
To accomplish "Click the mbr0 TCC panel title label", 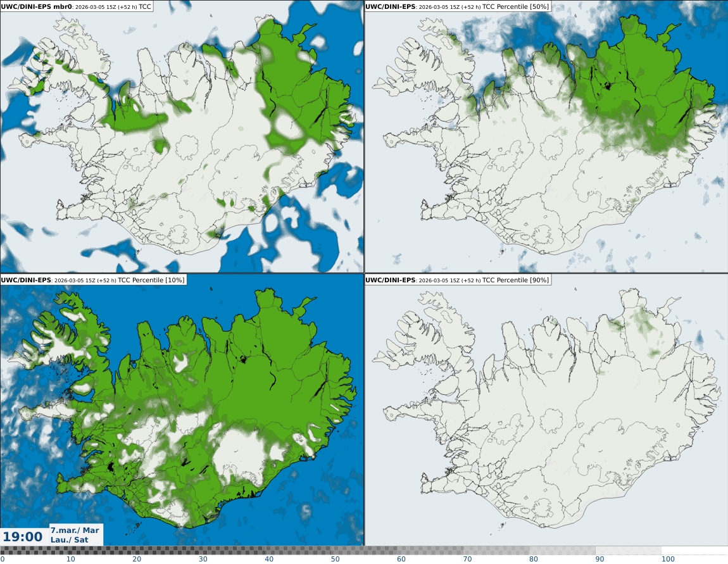I will pos(77,6).
